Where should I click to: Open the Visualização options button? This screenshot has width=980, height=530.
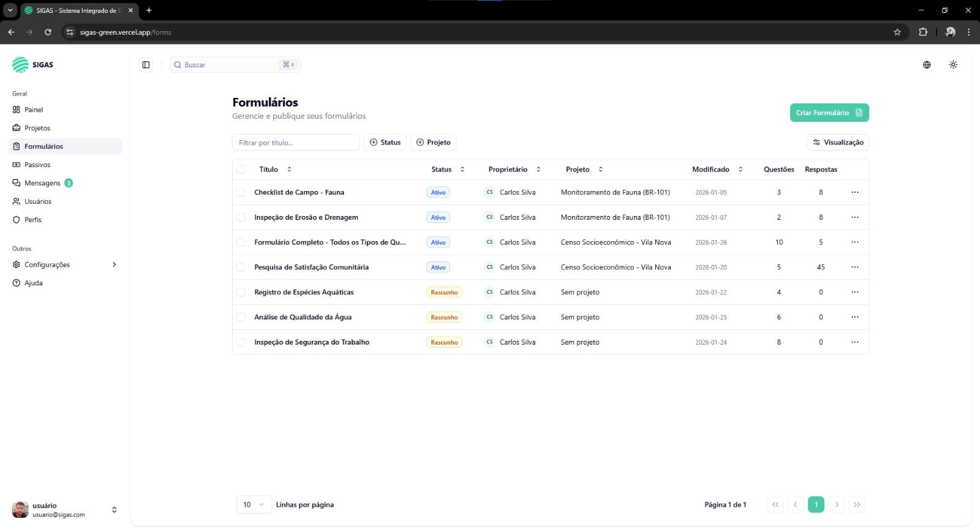tap(837, 143)
